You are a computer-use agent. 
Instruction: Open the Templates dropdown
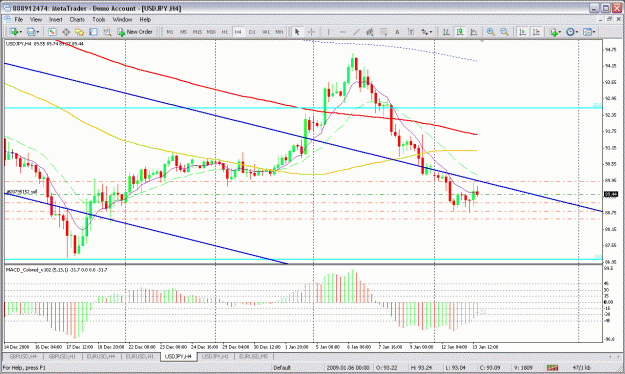tap(589, 32)
